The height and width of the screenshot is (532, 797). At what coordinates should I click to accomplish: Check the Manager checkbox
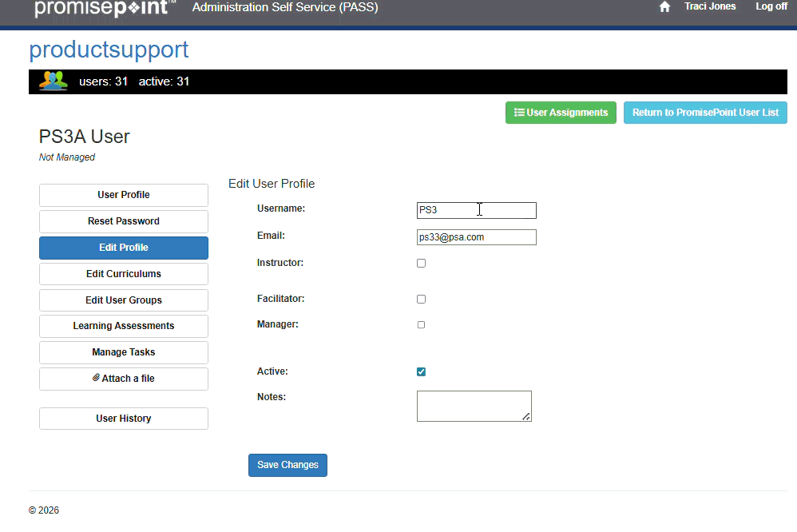point(421,325)
